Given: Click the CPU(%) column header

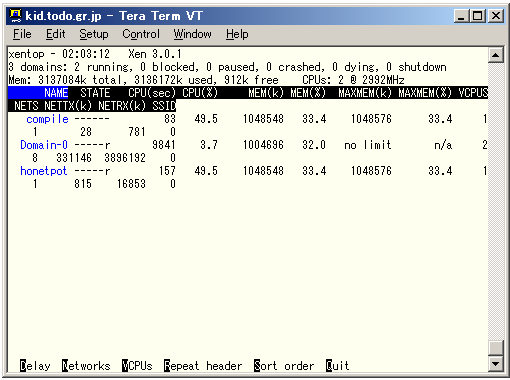Looking at the screenshot, I should 200,93.
